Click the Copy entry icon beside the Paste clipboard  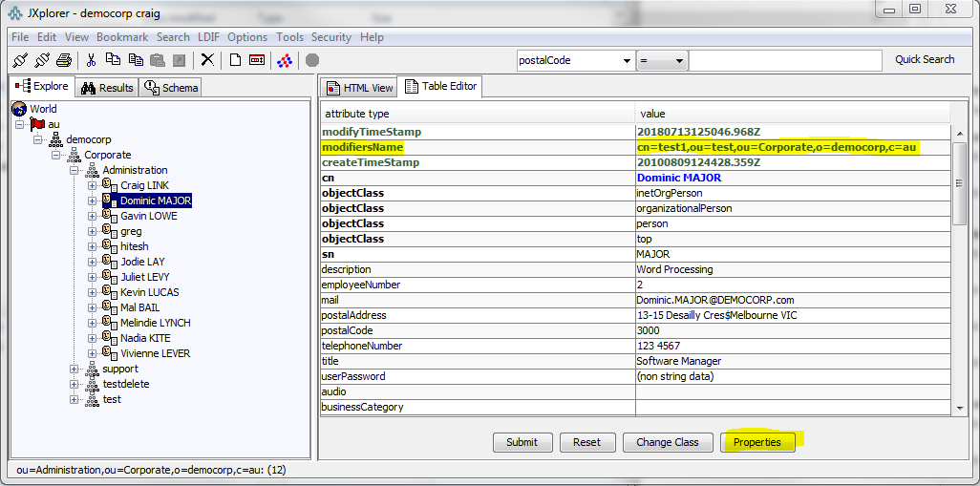click(x=136, y=59)
